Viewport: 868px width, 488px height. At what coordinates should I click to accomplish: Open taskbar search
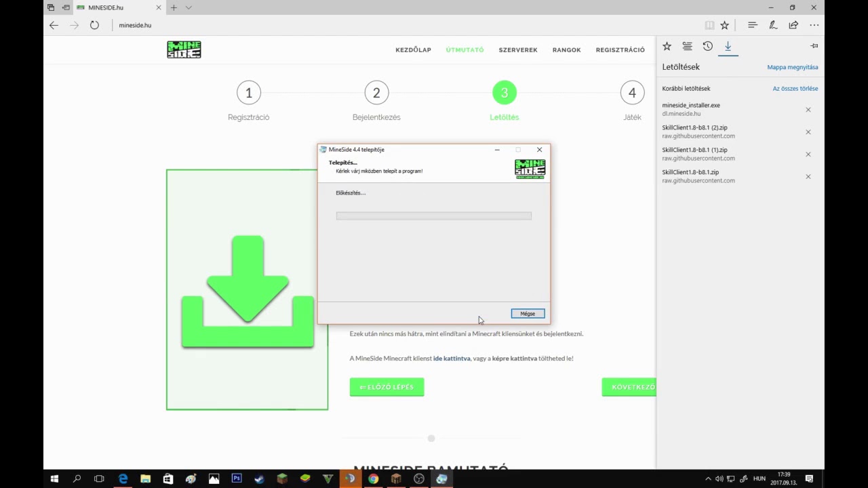(x=77, y=479)
